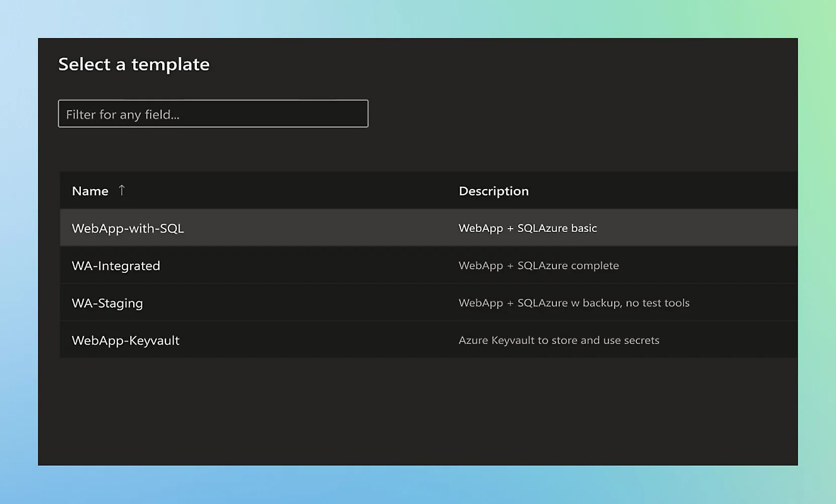Click the word 'SQLAzure' in the highlighted row
The image size is (836, 504).
pyautogui.click(x=542, y=228)
